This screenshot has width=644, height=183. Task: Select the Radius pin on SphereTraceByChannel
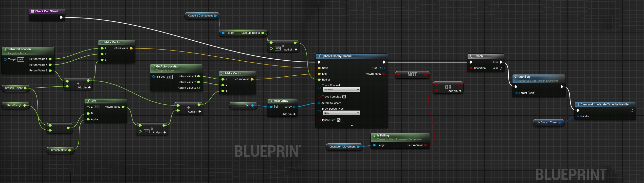click(x=319, y=80)
